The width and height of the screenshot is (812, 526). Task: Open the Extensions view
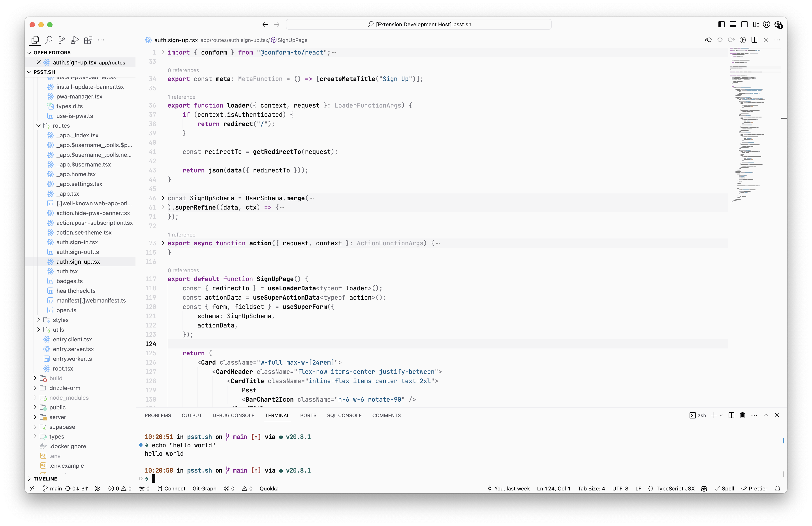tap(88, 40)
